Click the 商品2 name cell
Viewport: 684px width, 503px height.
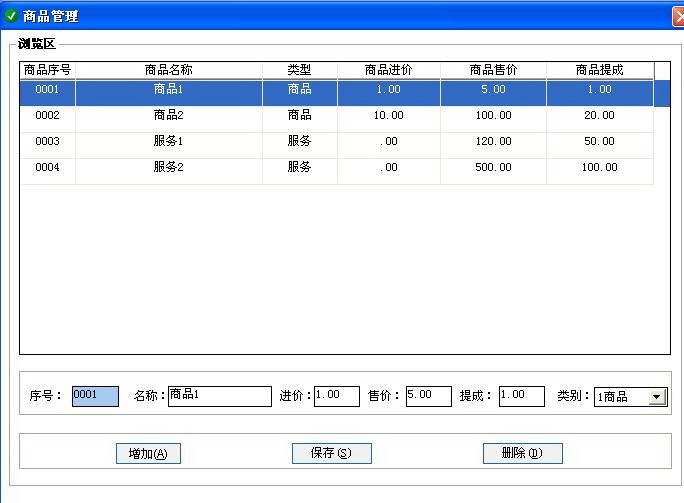(x=169, y=119)
